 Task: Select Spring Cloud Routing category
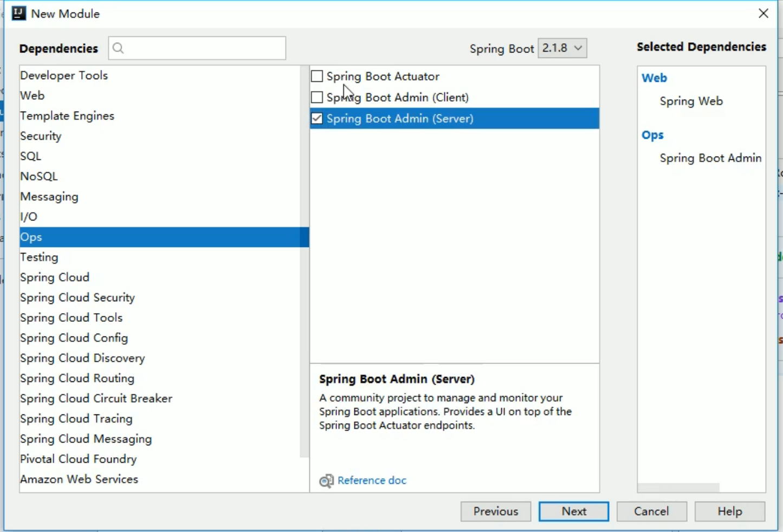pyautogui.click(x=160, y=379)
